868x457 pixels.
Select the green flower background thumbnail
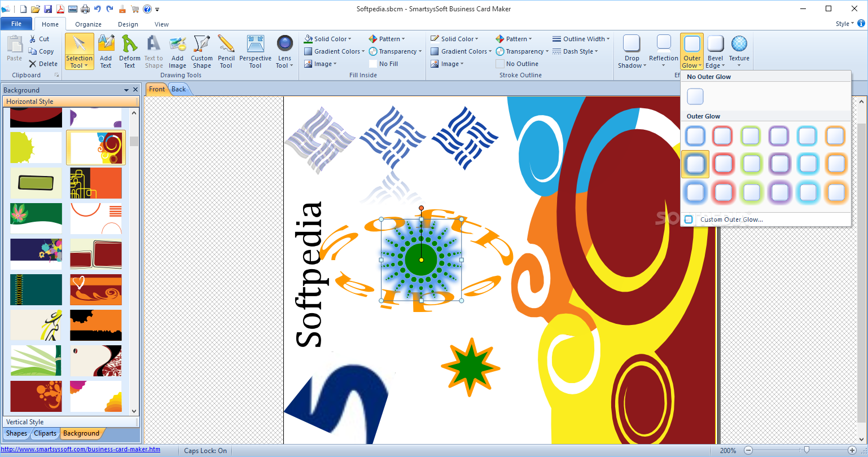[36, 218]
